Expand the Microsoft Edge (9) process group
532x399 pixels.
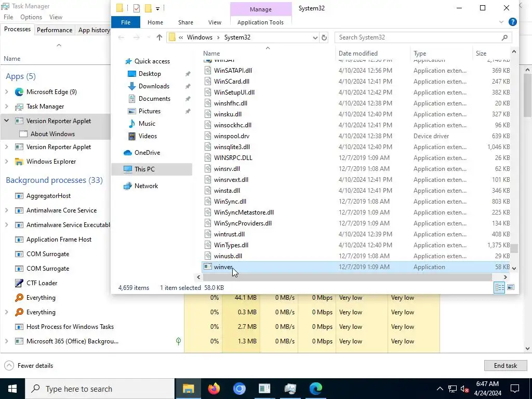click(6, 91)
